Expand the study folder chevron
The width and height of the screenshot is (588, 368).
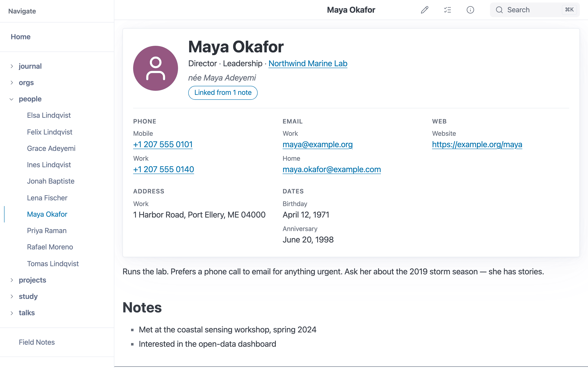(12, 296)
